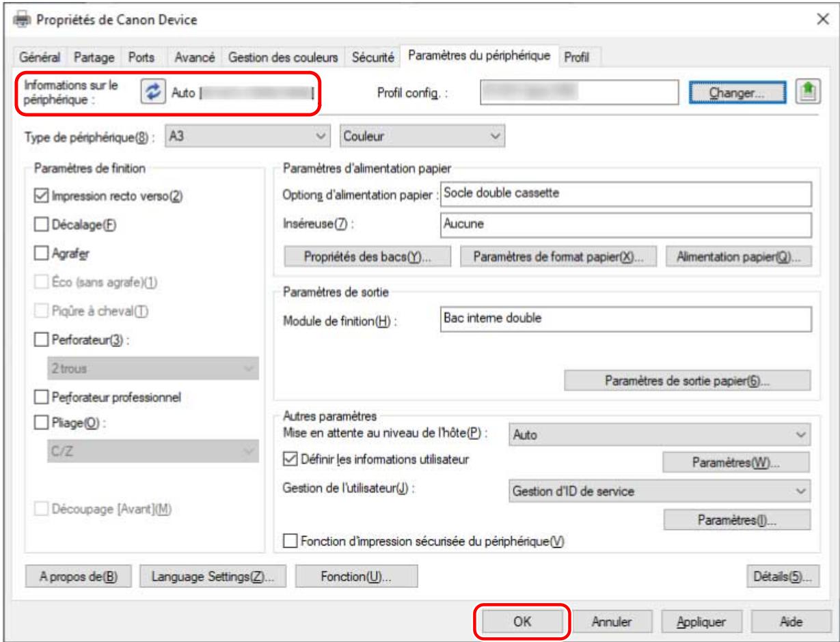Enable the Perforateur checkbox
This screenshot has height=642, width=840.
pos(42,339)
